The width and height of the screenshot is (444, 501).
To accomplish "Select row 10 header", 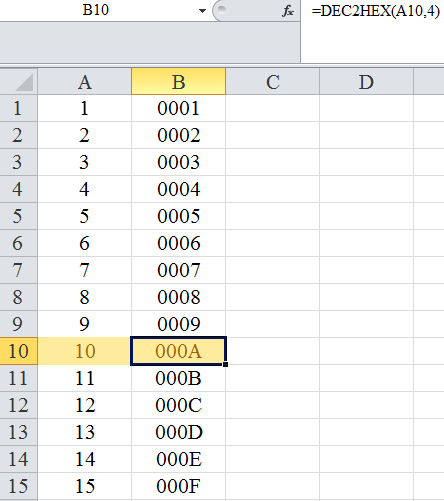I will 19,351.
